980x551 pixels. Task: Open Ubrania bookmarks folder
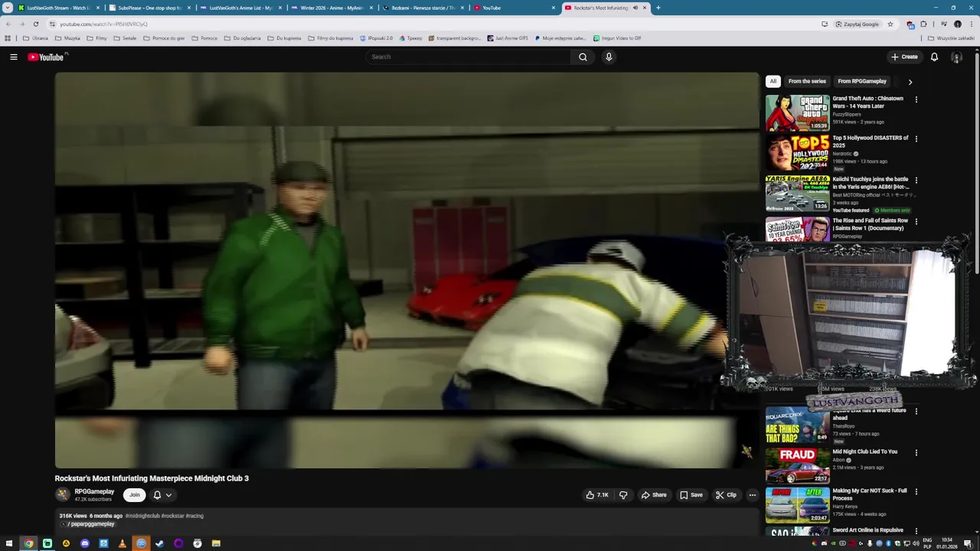click(36, 37)
